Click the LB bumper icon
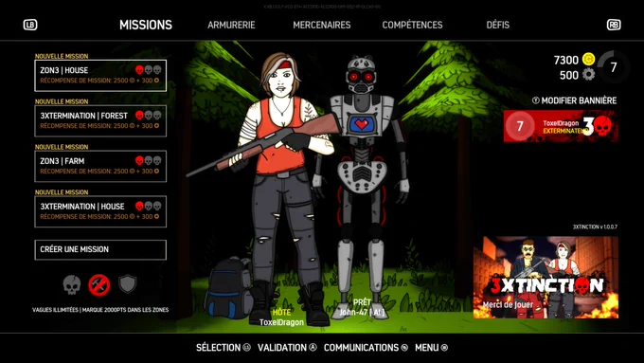644x363 pixels. [30, 25]
